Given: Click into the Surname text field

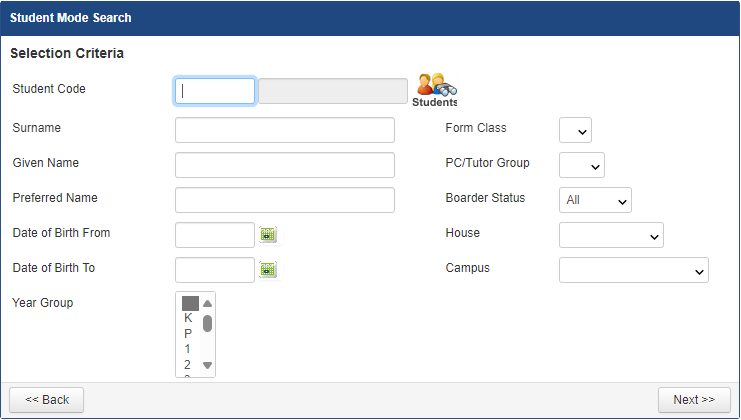Looking at the screenshot, I should click(285, 130).
